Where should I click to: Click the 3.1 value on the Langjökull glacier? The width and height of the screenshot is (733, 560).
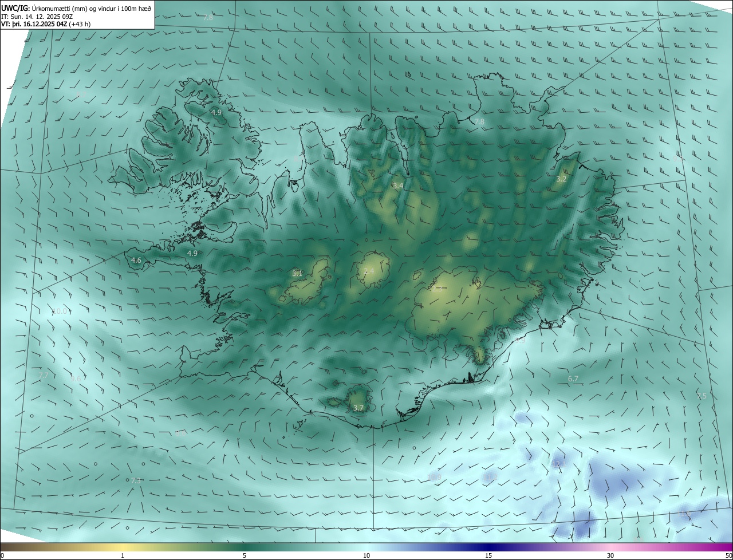point(297,273)
